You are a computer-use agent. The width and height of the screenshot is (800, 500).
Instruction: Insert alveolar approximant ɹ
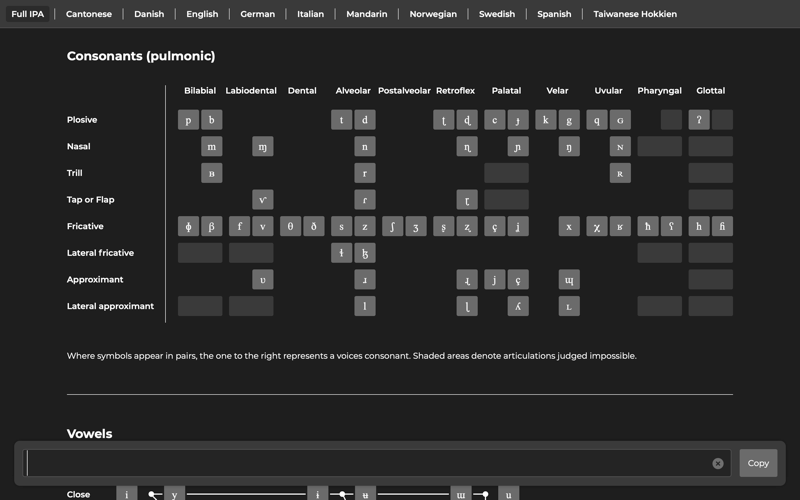coord(365,279)
